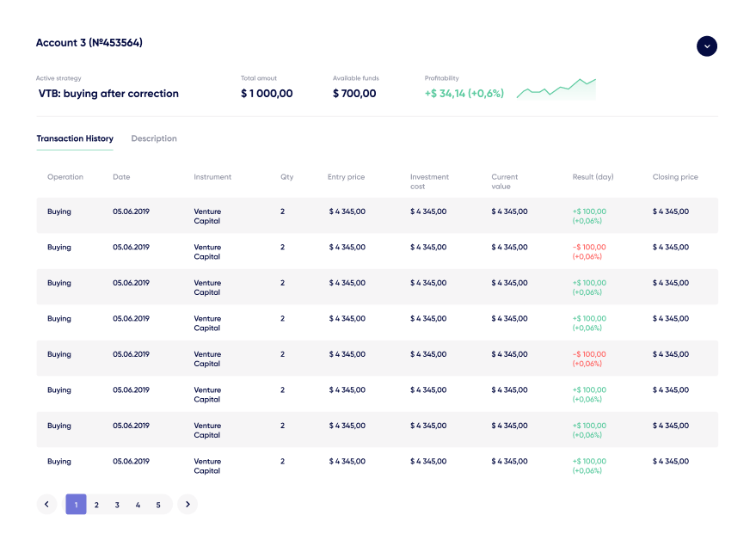The image size is (756, 558).
Task: Click Venture Capital in the seventh row
Action: (x=207, y=430)
